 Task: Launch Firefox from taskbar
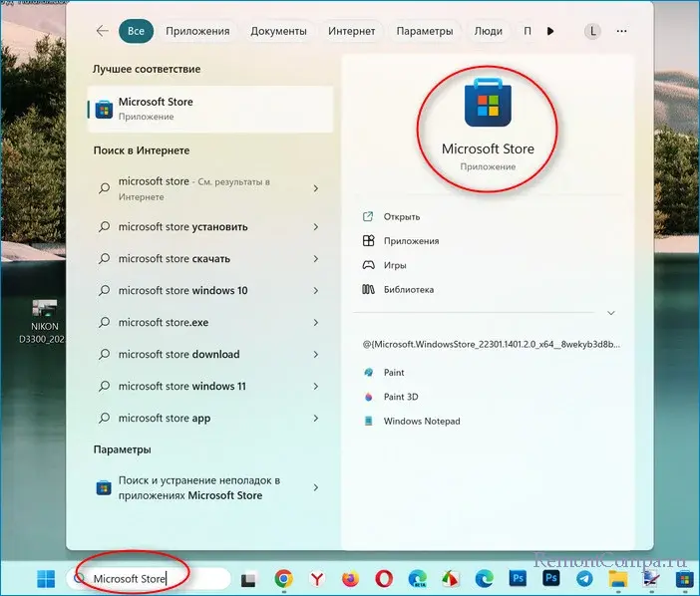[x=350, y=579]
